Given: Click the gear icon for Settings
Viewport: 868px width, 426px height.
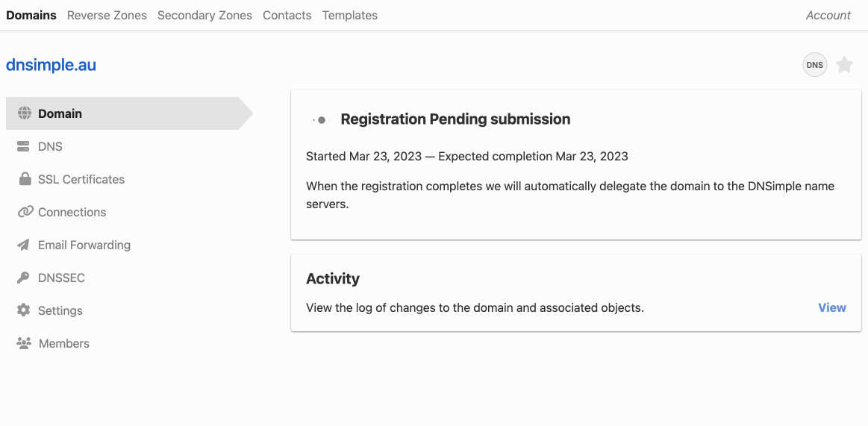Looking at the screenshot, I should [24, 310].
